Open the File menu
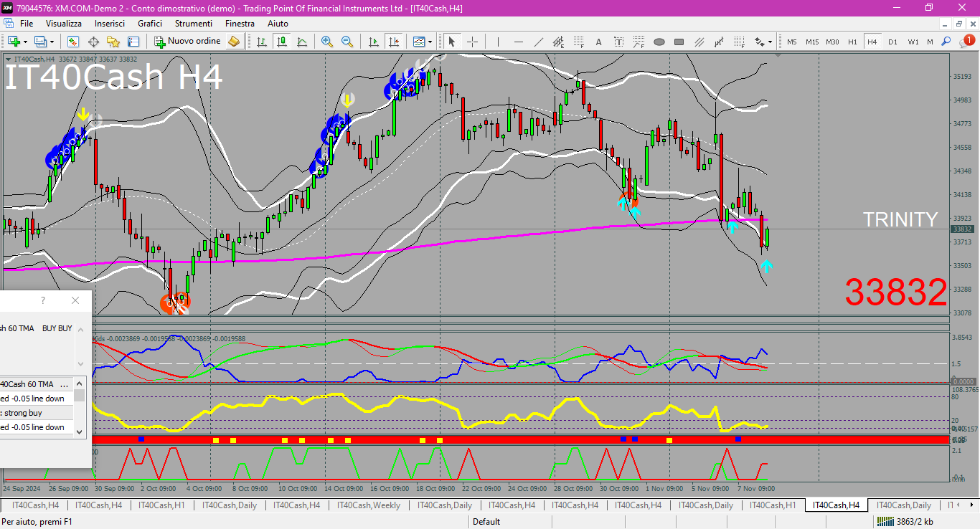This screenshot has width=980, height=529. (x=27, y=24)
